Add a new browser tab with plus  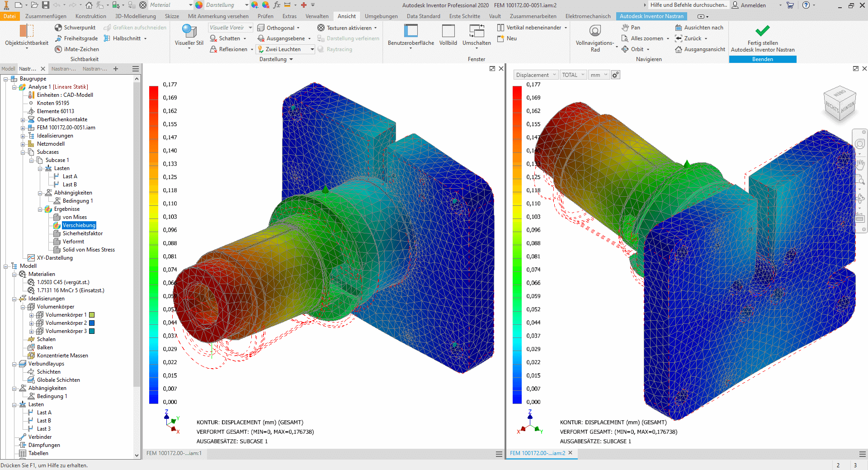116,69
